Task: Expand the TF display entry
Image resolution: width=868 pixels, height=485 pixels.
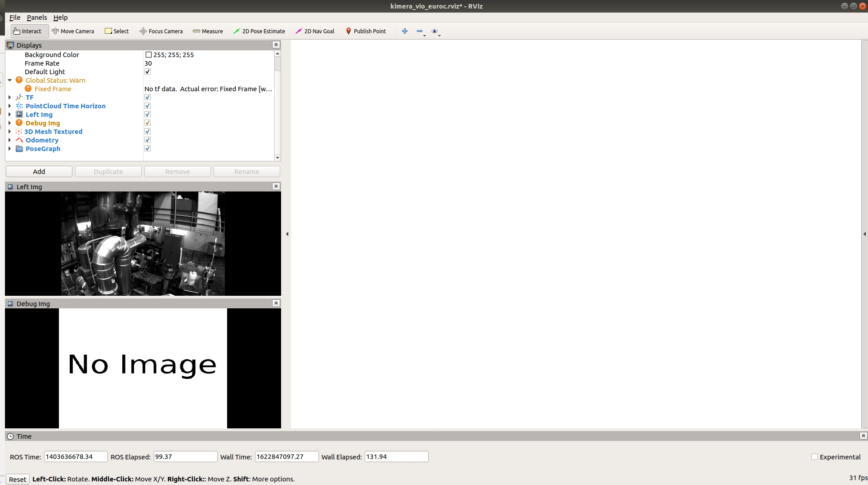Action: (x=10, y=97)
